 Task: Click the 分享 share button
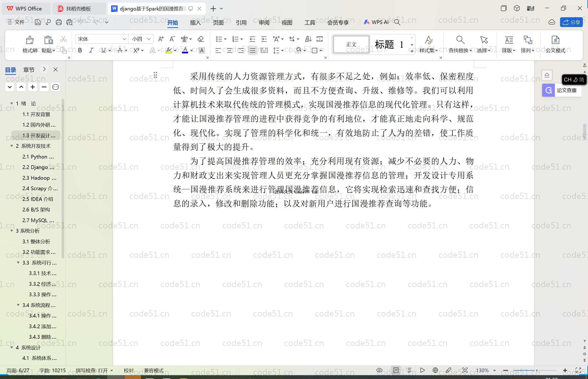click(571, 22)
